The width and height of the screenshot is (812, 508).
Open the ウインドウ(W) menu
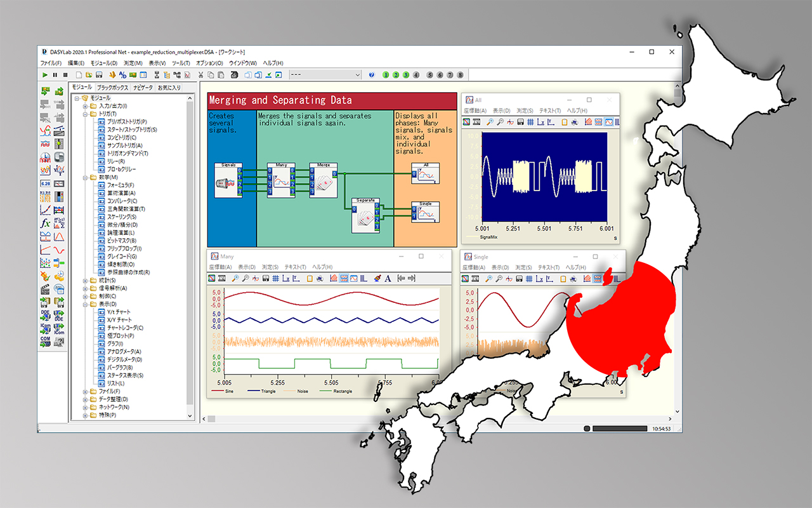(243, 63)
